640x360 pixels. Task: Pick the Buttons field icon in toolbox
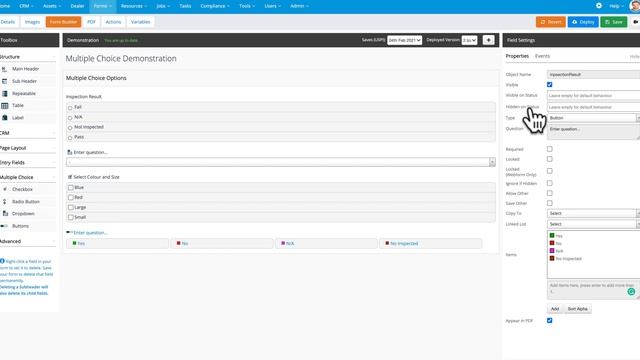(4, 226)
